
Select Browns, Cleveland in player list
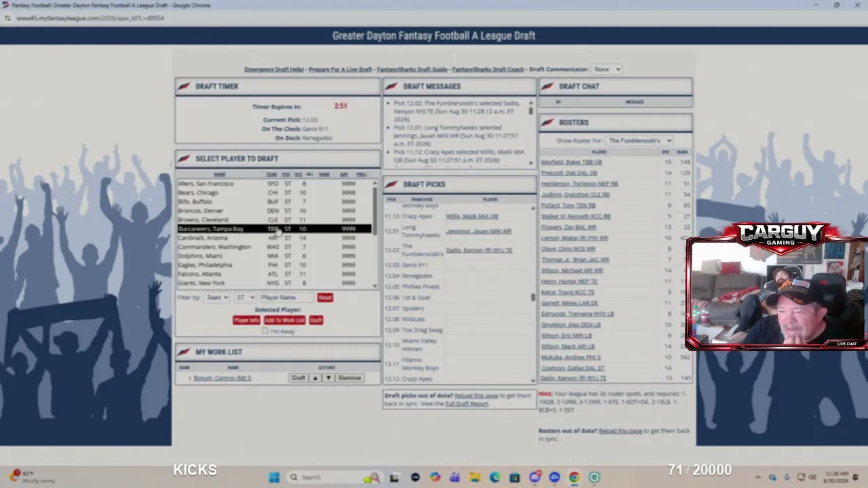click(x=274, y=220)
